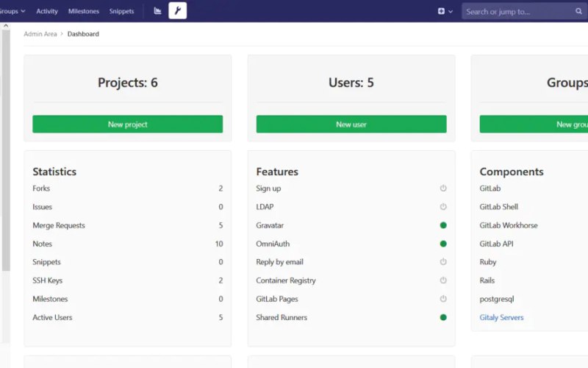Viewport: 588px width, 368px height.
Task: Click the Snippets statistics row label
Action: coord(46,262)
